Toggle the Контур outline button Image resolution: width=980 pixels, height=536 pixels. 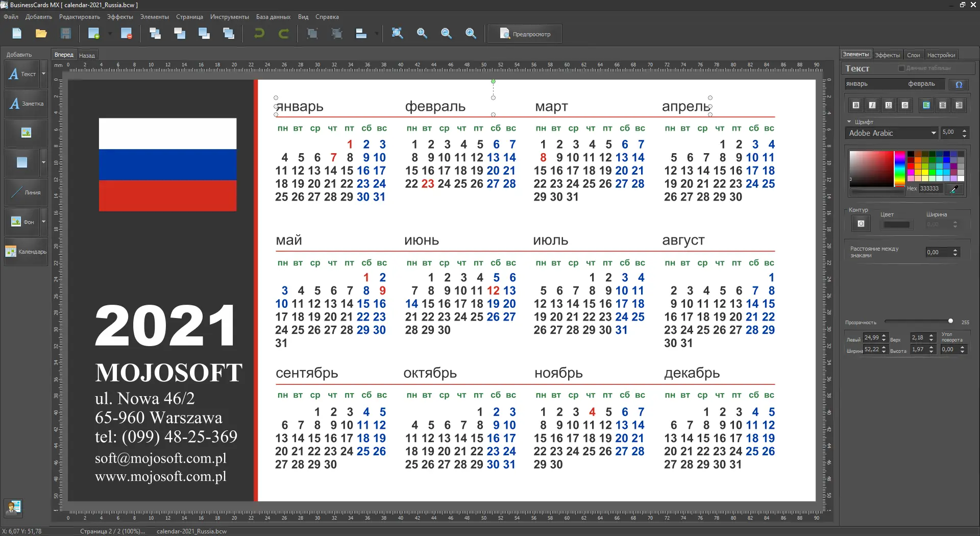pos(861,224)
